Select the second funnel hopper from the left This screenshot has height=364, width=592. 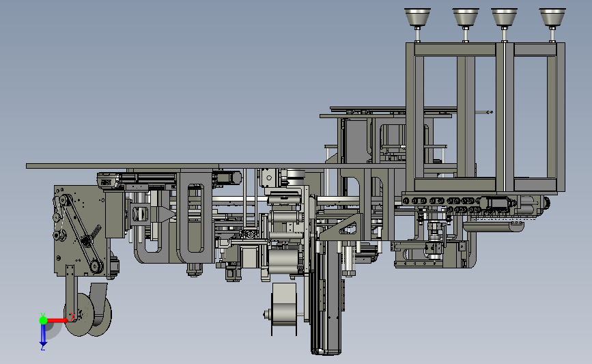coord(466,17)
